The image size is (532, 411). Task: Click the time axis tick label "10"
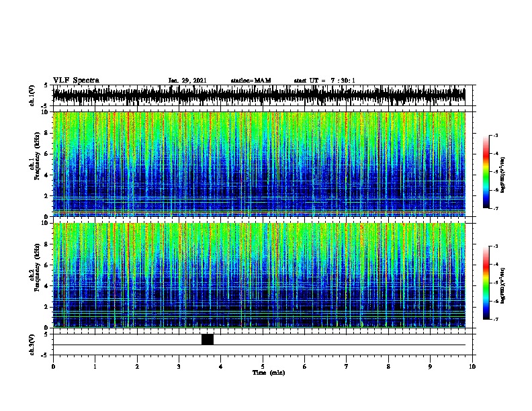pyautogui.click(x=472, y=367)
